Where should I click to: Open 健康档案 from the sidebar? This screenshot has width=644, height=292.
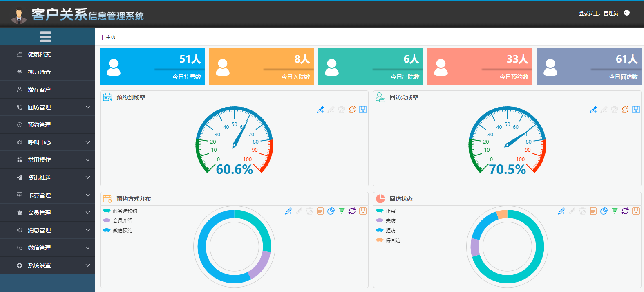39,54
